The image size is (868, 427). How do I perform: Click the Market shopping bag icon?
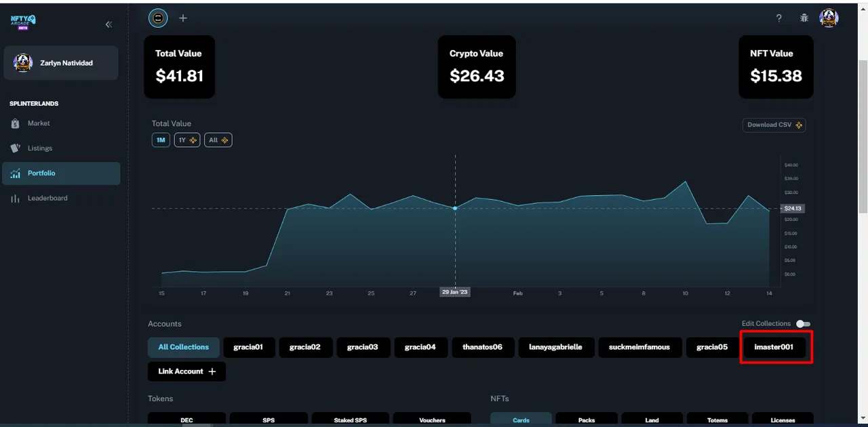(16, 123)
